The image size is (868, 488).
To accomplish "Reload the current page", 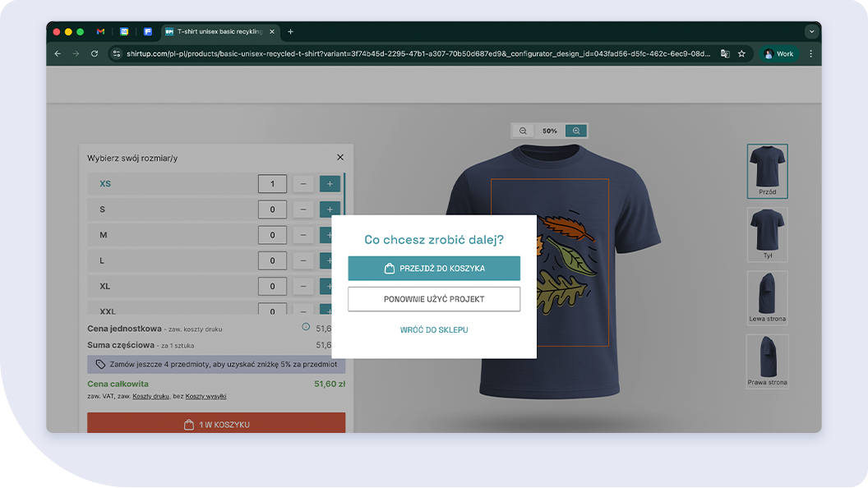I will (95, 53).
